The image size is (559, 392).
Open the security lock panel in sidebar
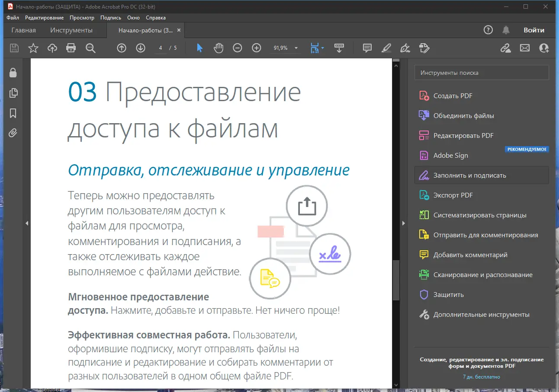(x=13, y=73)
